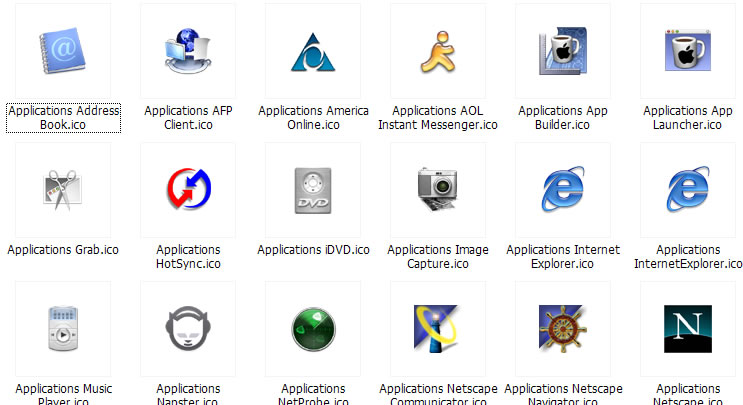Click the 'Applications Image Capture.ico' label
The height and width of the screenshot is (405, 743).
click(x=438, y=257)
